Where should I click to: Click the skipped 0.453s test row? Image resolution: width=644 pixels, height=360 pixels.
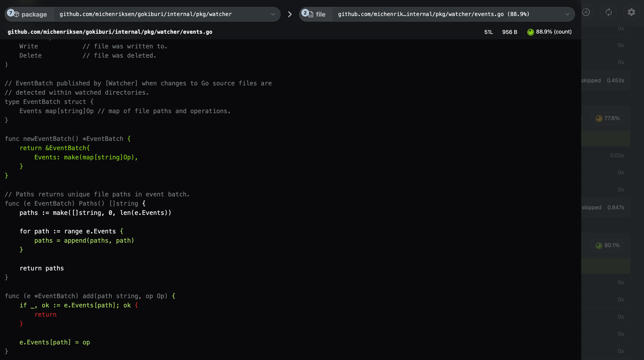click(603, 81)
